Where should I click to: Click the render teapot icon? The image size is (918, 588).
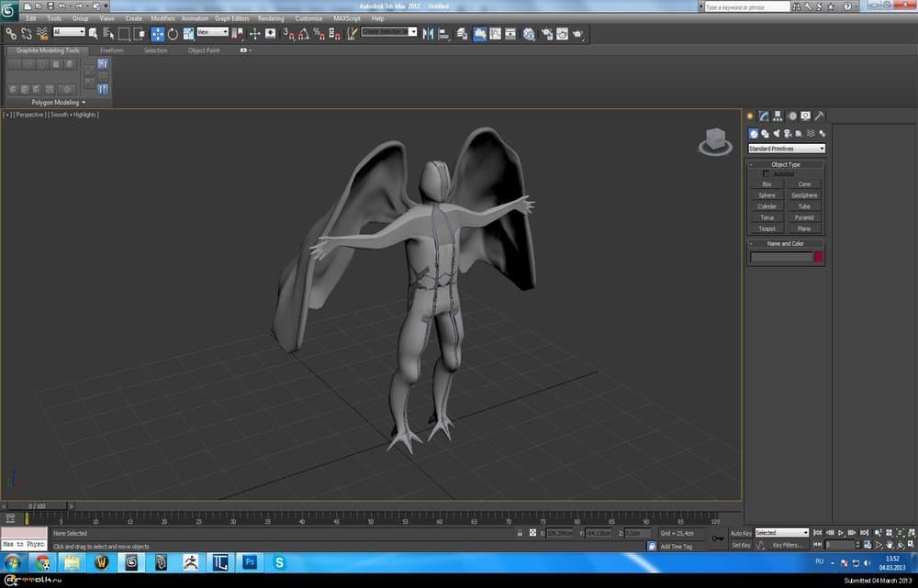pyautogui.click(x=578, y=34)
